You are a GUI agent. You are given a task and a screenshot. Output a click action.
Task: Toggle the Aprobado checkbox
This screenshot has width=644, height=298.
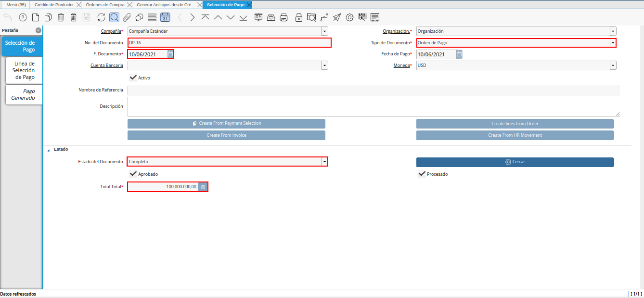[x=133, y=174]
